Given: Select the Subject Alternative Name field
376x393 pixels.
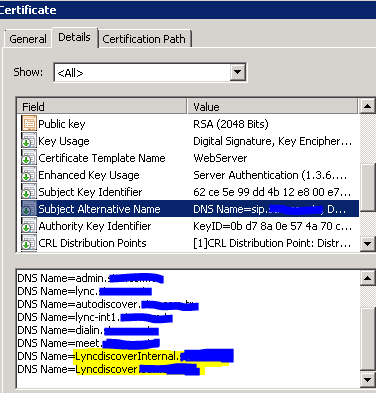Looking at the screenshot, I should tap(99, 209).
